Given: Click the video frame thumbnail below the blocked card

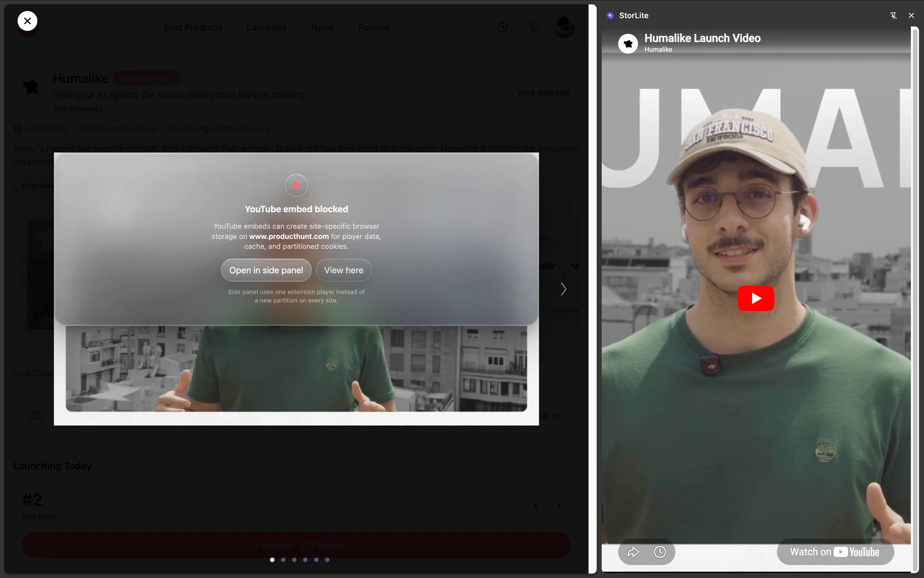Looking at the screenshot, I should pyautogui.click(x=296, y=369).
